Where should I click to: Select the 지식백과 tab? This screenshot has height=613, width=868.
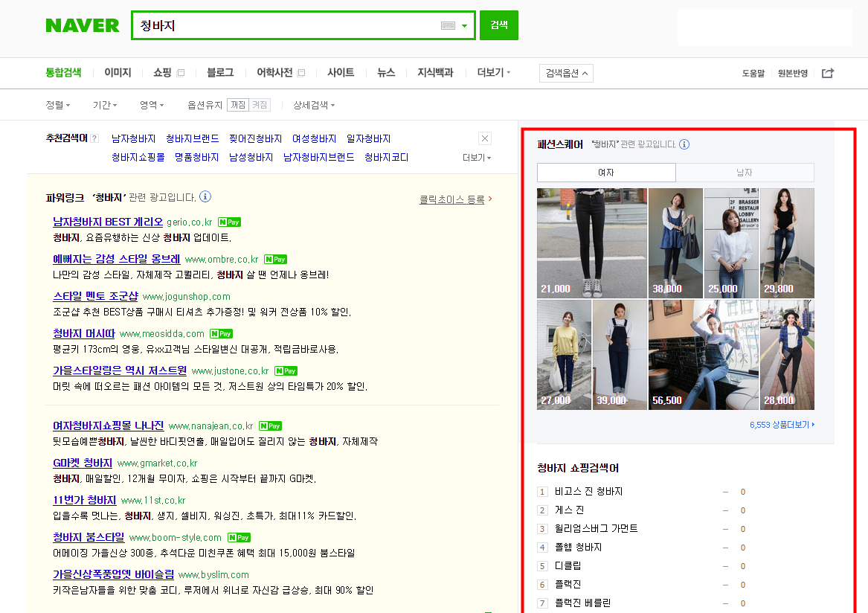435,73
